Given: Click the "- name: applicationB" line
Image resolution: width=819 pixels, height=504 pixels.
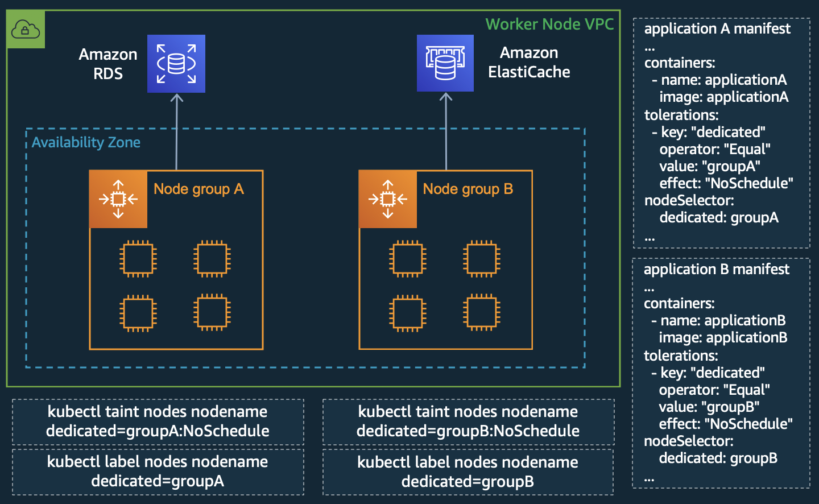Looking at the screenshot, I should point(718,320).
